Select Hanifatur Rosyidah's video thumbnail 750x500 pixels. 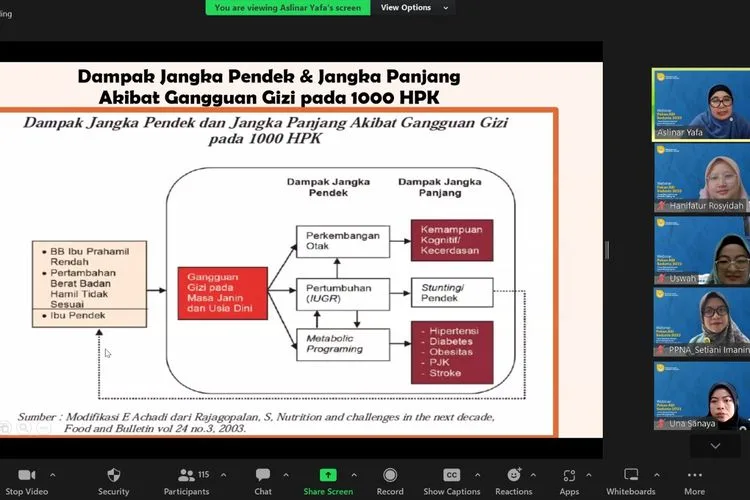click(701, 178)
